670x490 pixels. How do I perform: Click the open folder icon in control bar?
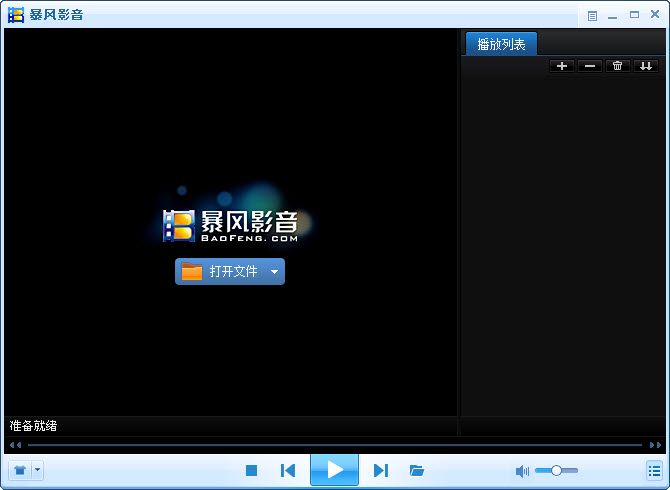pos(417,470)
